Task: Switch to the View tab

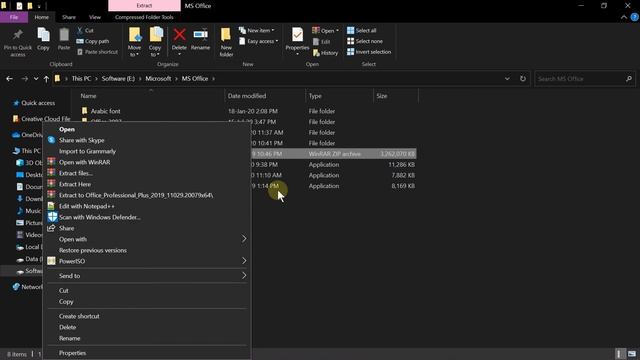Action: [x=95, y=17]
